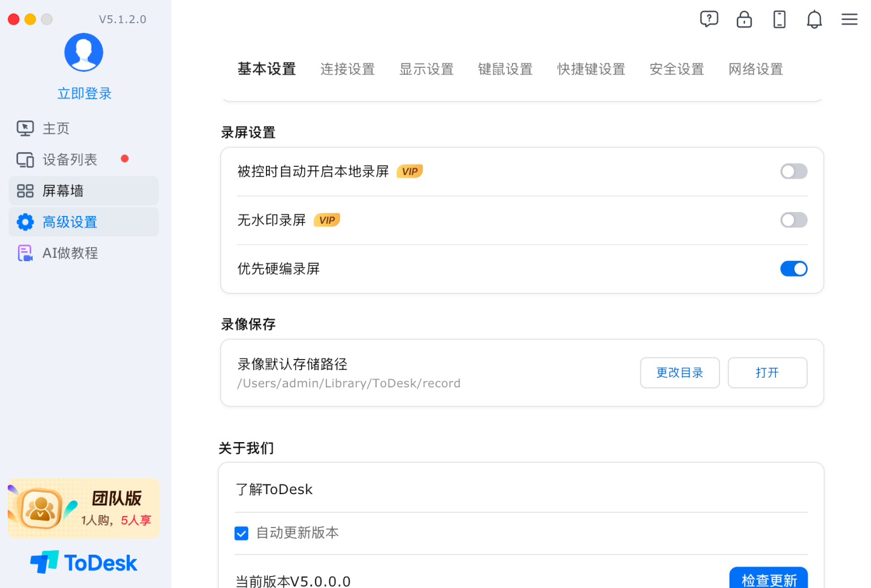The image size is (871, 588).
Task: Click the 检查更新 button
Action: (769, 578)
